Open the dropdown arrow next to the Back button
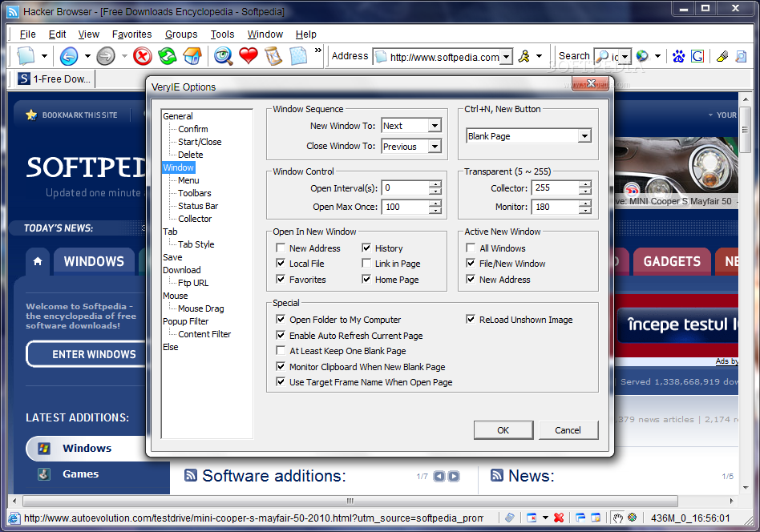Viewport: 760px width, 532px height. (87, 56)
